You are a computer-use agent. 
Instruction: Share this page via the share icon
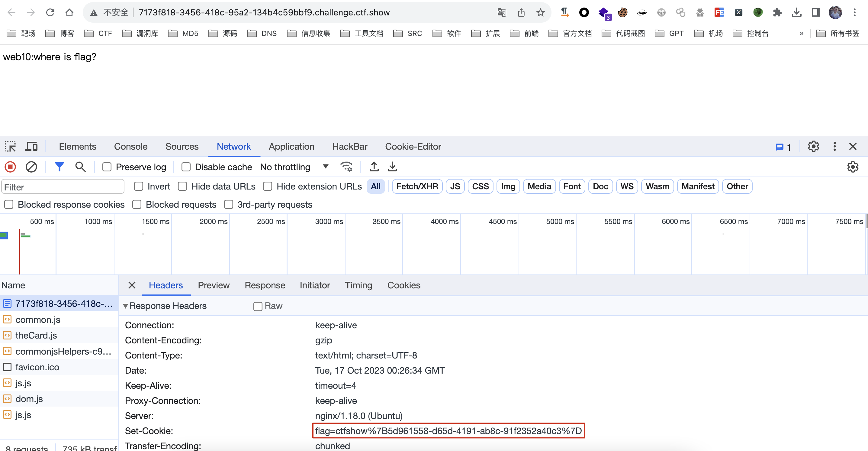(521, 12)
